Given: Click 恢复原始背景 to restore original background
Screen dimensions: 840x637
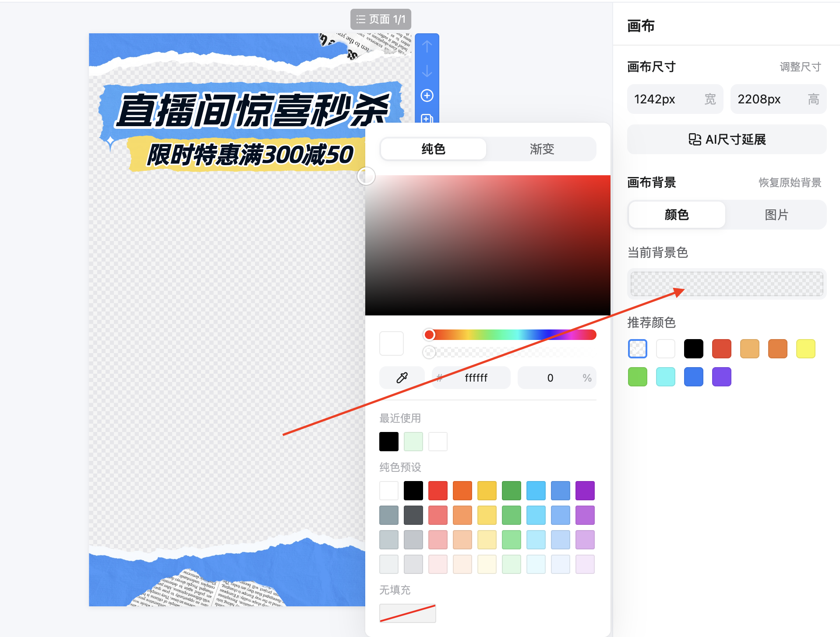Looking at the screenshot, I should (789, 183).
